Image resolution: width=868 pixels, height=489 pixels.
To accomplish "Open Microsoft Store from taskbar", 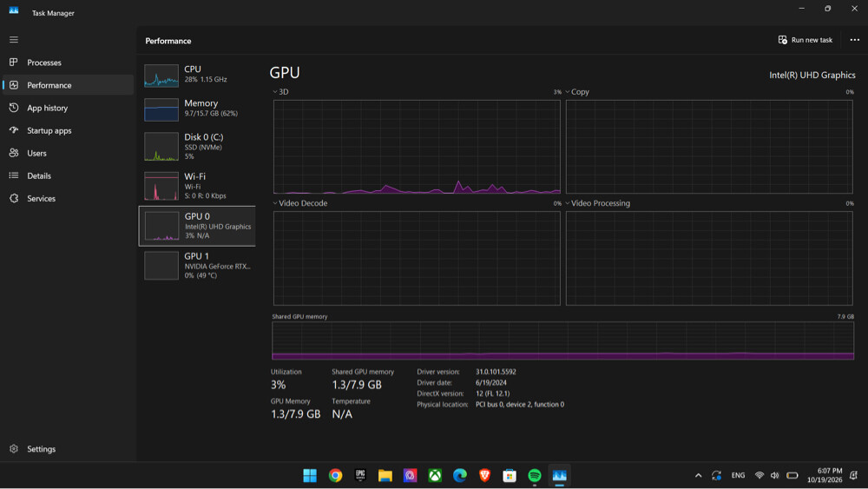I will [x=510, y=476].
